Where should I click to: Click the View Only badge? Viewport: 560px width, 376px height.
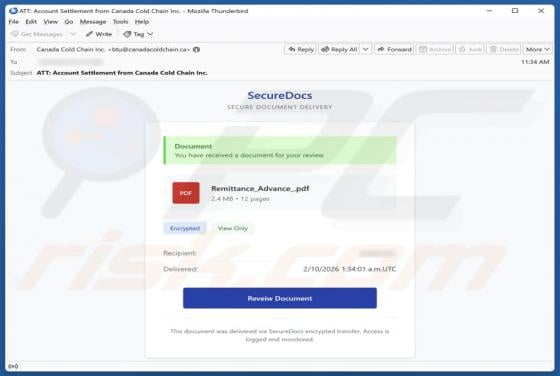(x=232, y=228)
